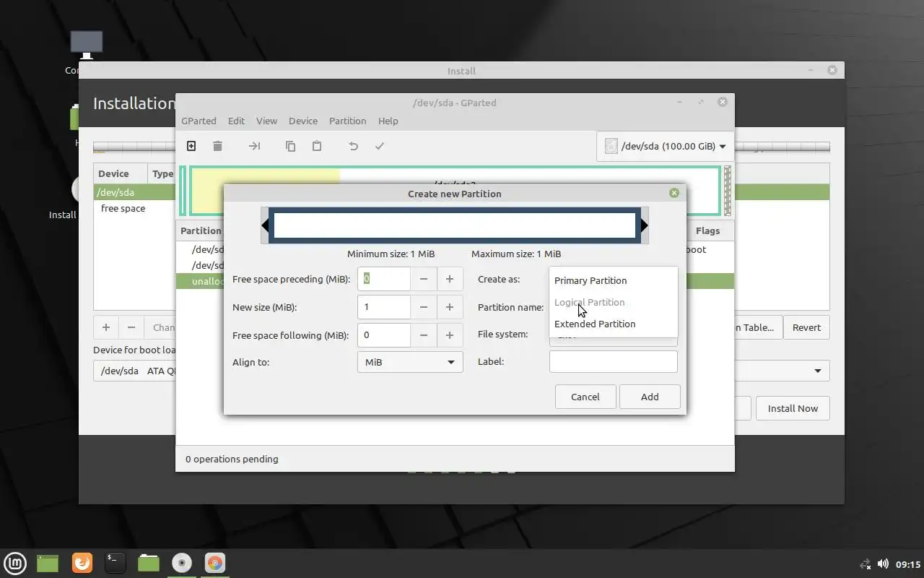Click the New partition icon in GParted toolbar
924x578 pixels.
click(191, 146)
